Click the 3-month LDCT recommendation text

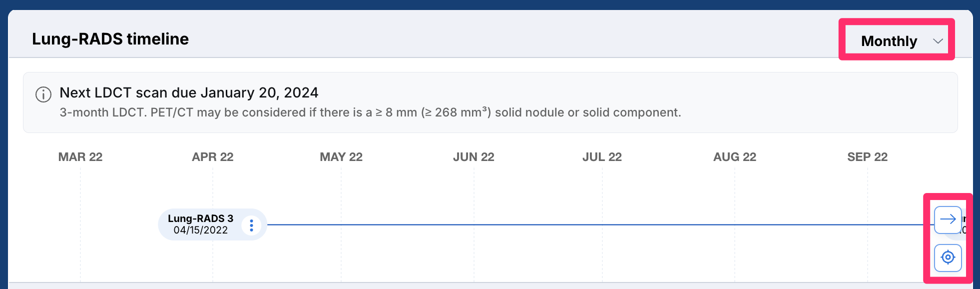[x=370, y=112]
